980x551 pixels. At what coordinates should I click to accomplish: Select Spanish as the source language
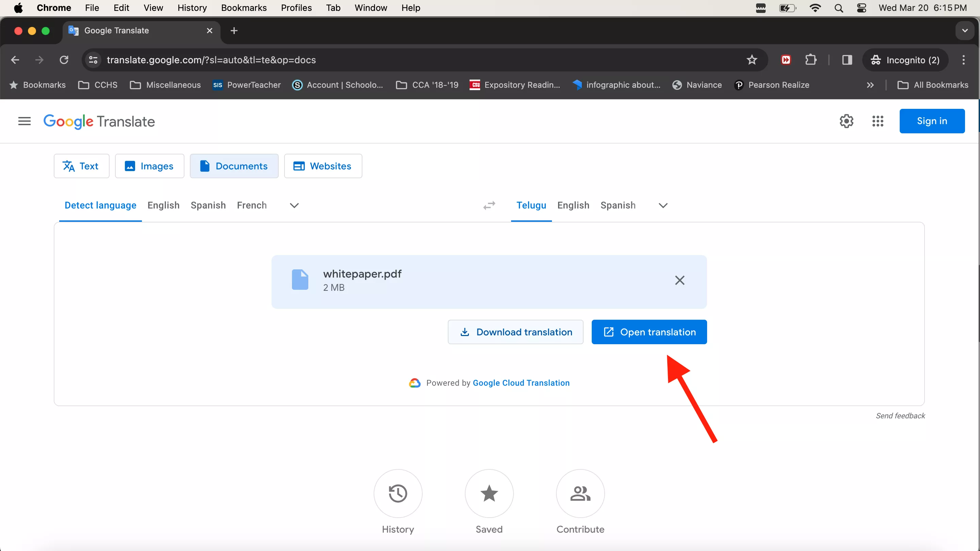[x=208, y=205]
